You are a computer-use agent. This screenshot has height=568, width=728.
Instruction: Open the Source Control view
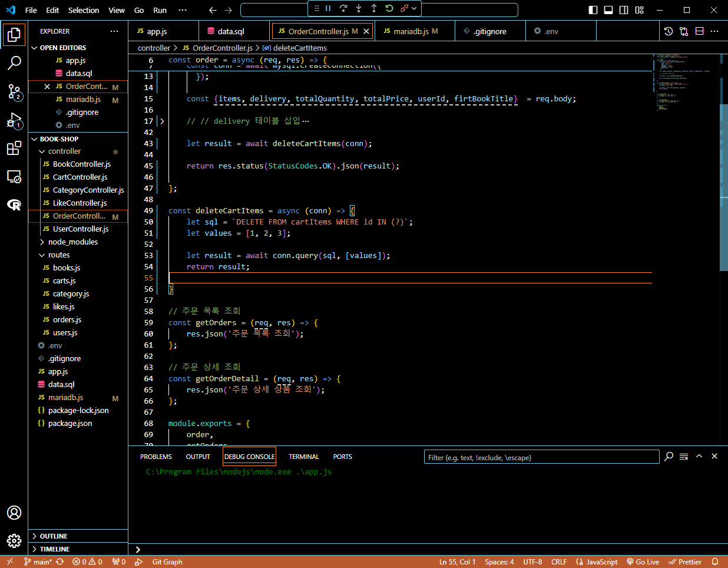tap(14, 91)
